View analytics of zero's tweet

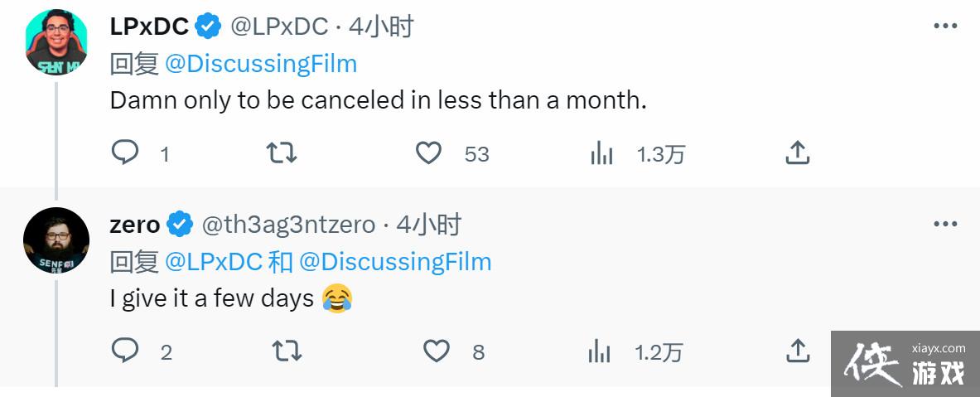click(600, 351)
